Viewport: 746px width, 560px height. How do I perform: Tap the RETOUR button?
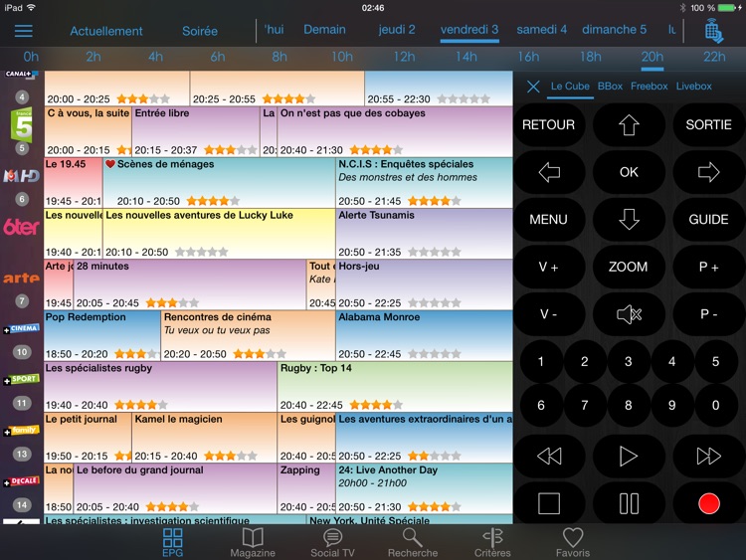[548, 125]
